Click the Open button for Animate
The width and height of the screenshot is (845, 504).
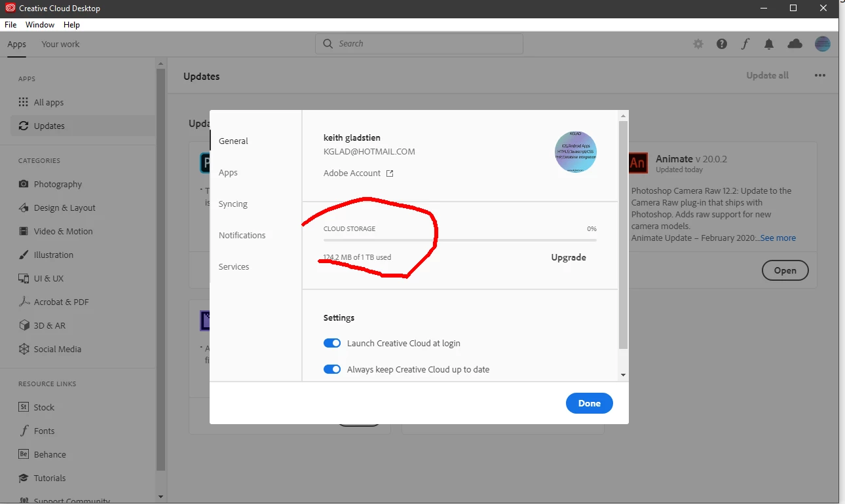[785, 270]
